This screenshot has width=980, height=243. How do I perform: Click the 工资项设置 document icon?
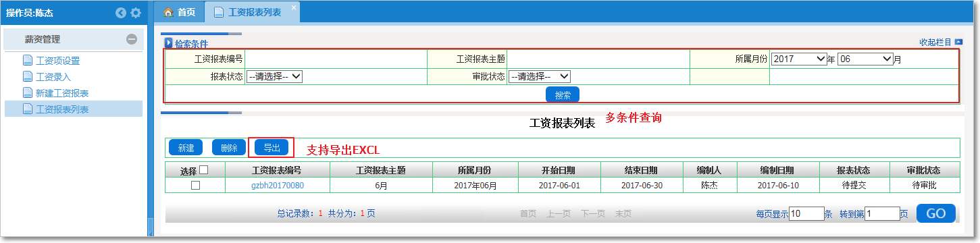click(28, 60)
